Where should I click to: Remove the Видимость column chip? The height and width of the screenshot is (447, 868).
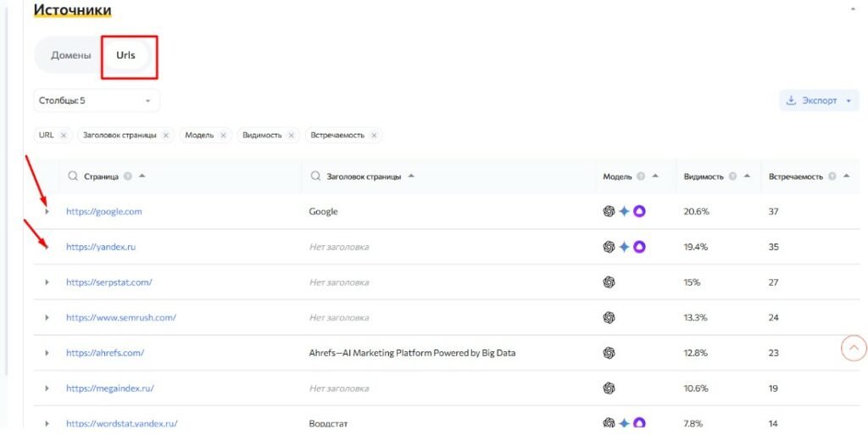291,135
